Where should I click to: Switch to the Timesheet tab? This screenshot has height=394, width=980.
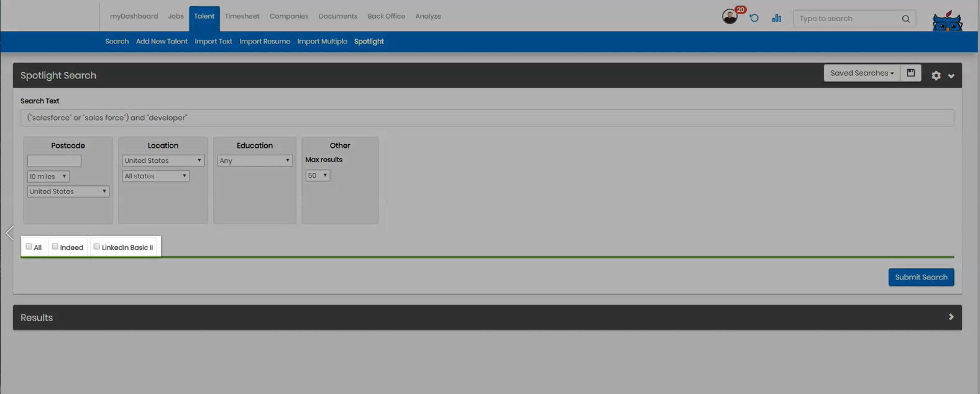(x=242, y=16)
